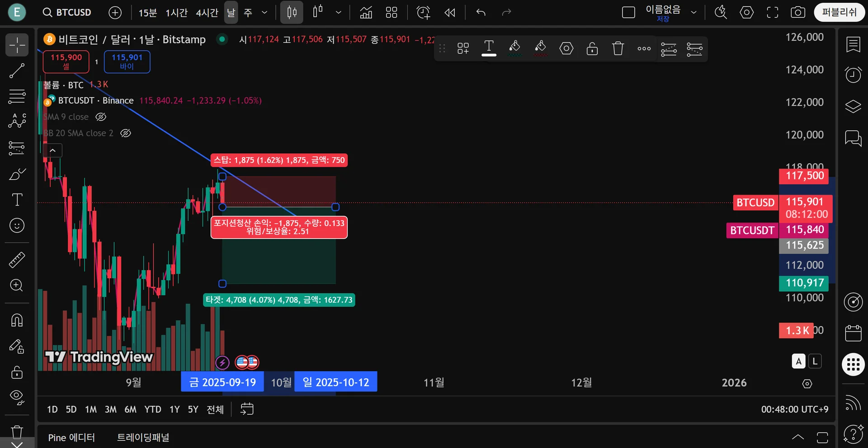Open the Fibonacci and Gann tools
The width and height of the screenshot is (868, 448).
pyautogui.click(x=17, y=96)
